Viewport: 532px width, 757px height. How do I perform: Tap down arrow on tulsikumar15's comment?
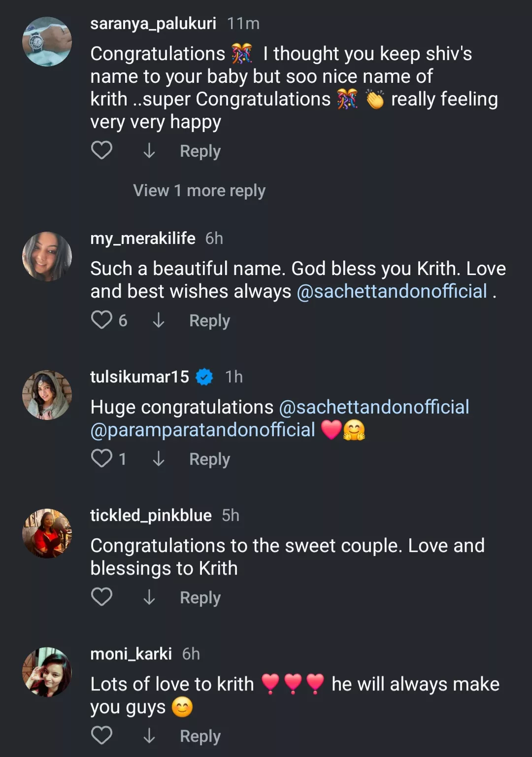158,459
